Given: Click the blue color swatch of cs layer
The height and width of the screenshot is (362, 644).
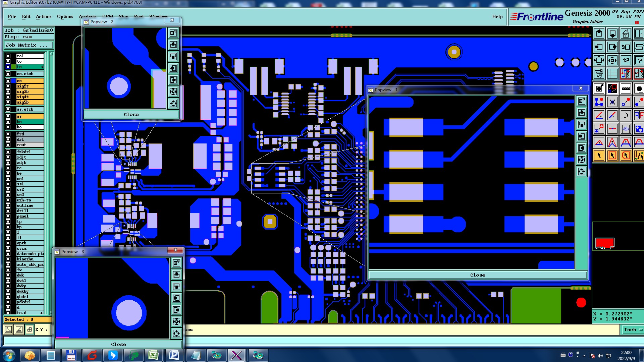Looking at the screenshot, I should (13, 81).
